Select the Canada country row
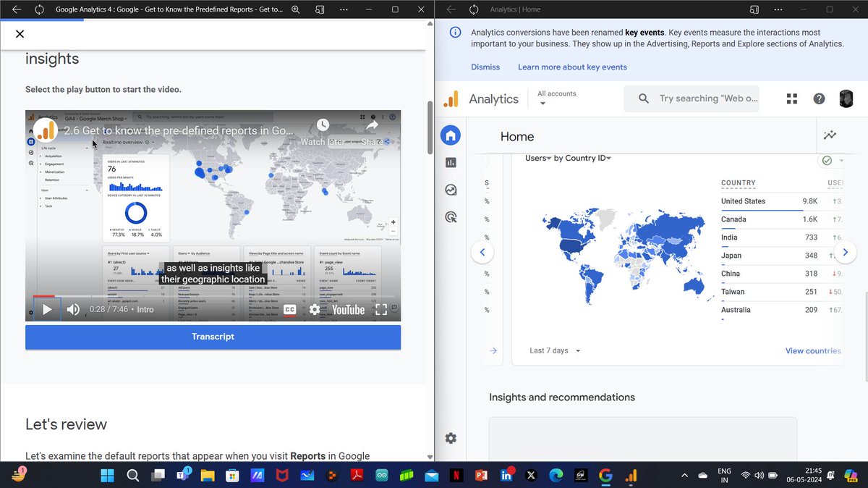The width and height of the screenshot is (868, 488). pyautogui.click(x=781, y=219)
